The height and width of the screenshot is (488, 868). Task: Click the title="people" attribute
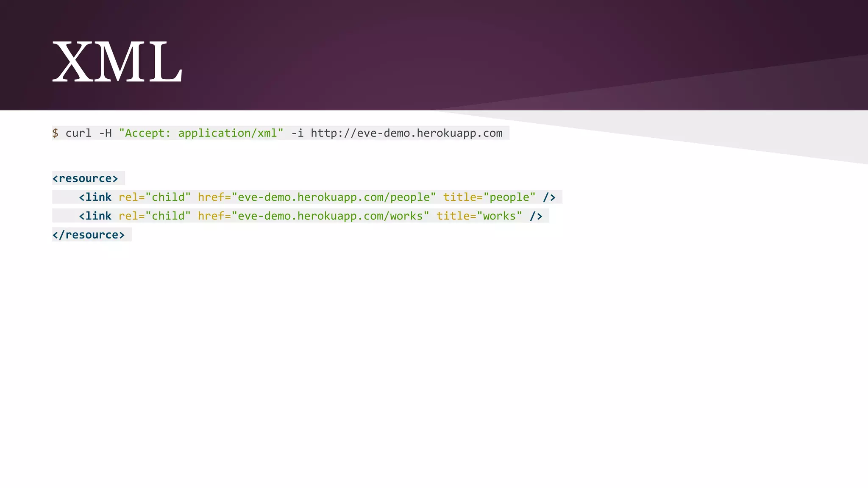(x=490, y=197)
